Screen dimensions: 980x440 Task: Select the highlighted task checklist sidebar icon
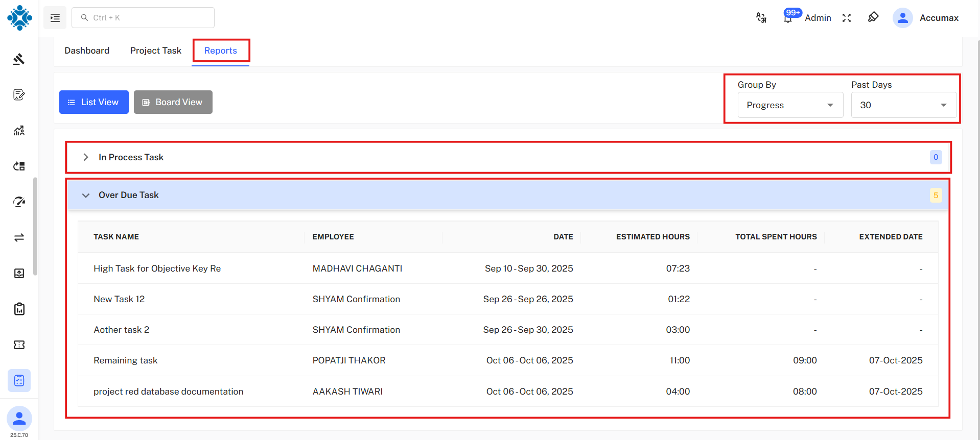tap(19, 381)
